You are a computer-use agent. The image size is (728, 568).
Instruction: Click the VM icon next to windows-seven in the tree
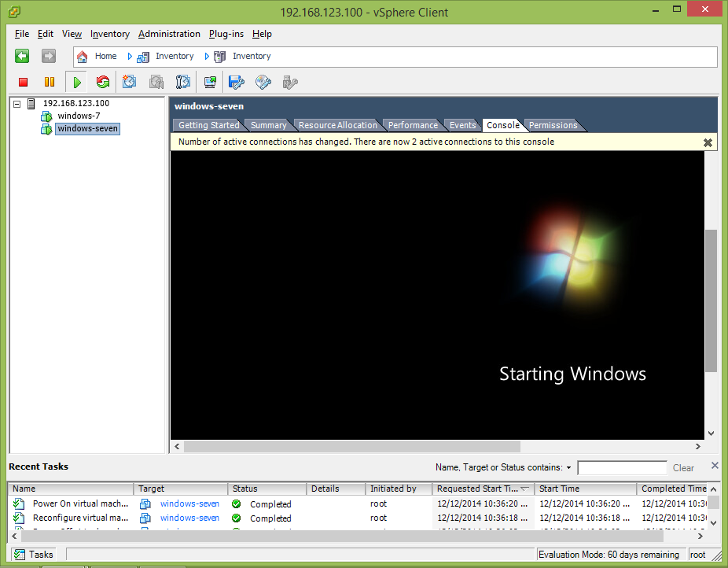[46, 129]
